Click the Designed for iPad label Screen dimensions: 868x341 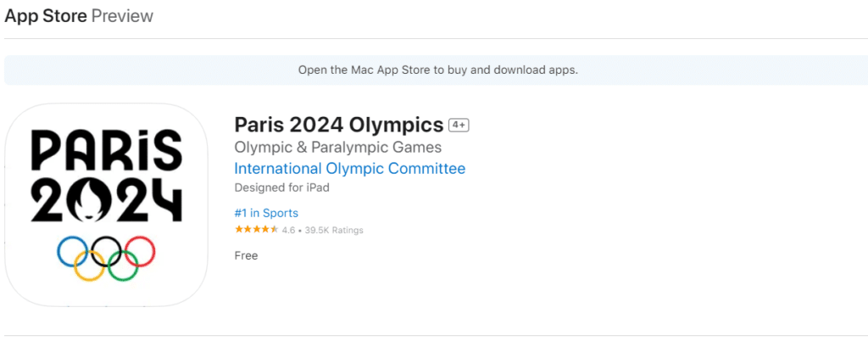pyautogui.click(x=281, y=187)
